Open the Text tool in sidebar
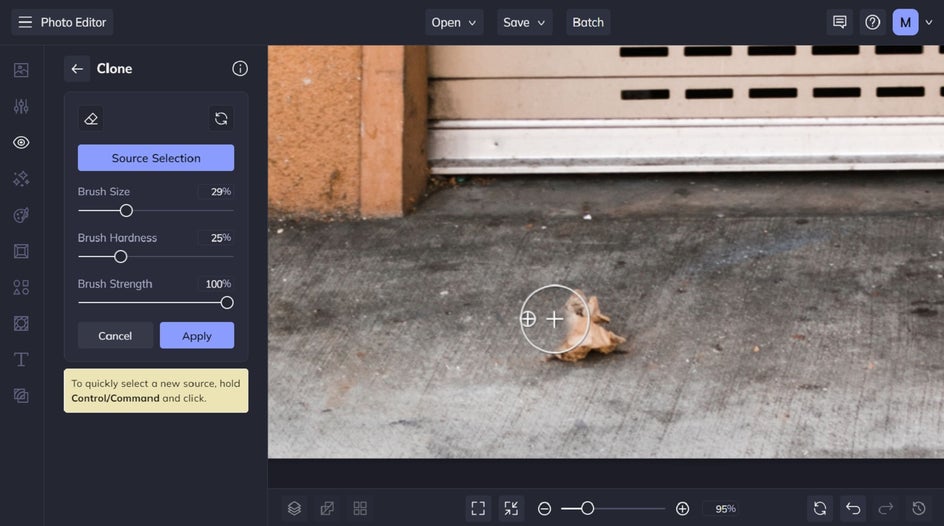Screen dimensions: 944x526 pos(21,359)
